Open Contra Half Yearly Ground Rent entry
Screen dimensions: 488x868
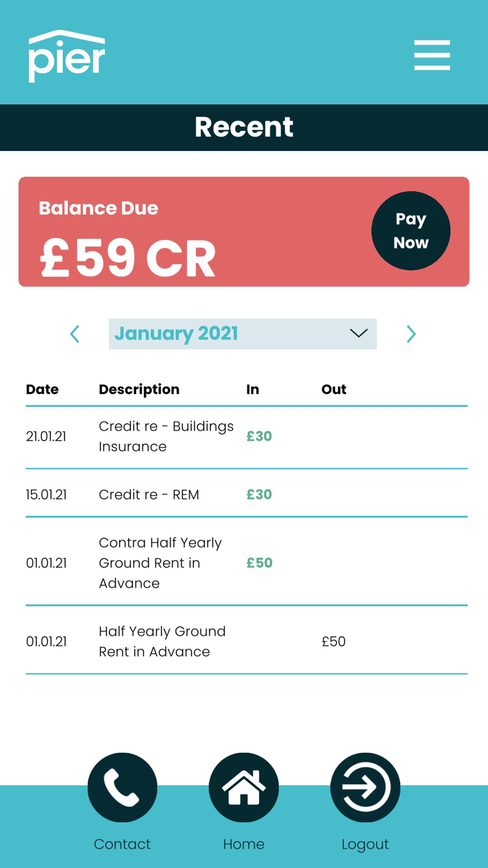coord(160,563)
